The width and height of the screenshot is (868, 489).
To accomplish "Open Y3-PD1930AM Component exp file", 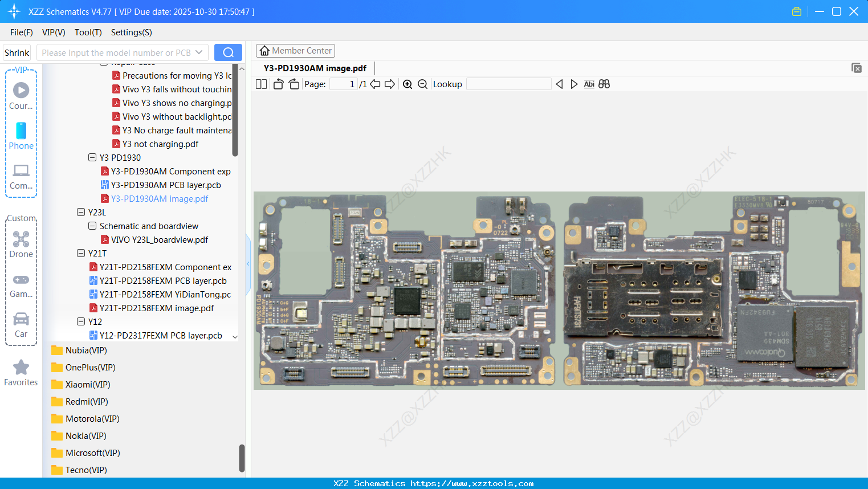I will [165, 171].
